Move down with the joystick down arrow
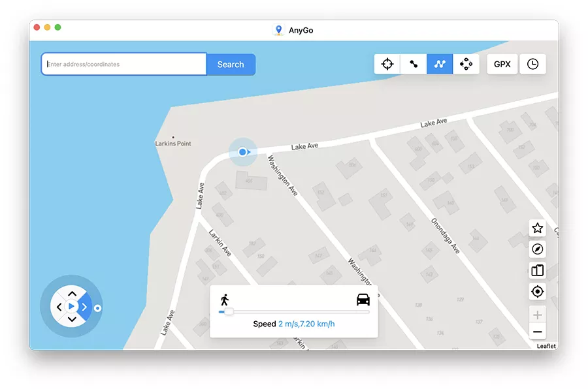The width and height of the screenshot is (588, 389). tap(72, 319)
